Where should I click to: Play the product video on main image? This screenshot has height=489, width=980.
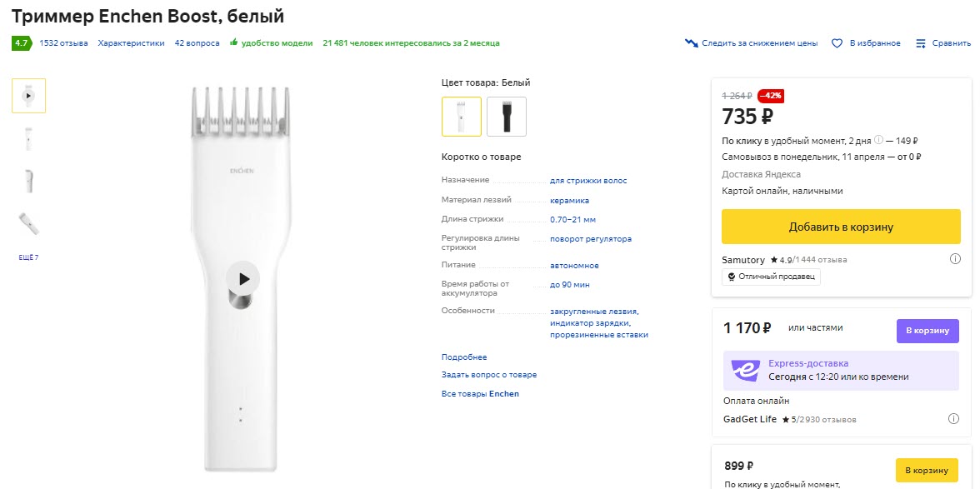242,278
